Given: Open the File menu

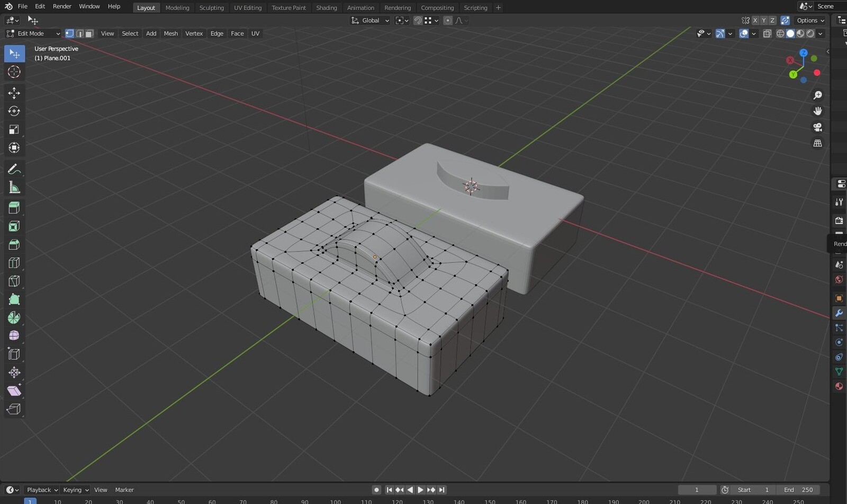Looking at the screenshot, I should pos(22,6).
